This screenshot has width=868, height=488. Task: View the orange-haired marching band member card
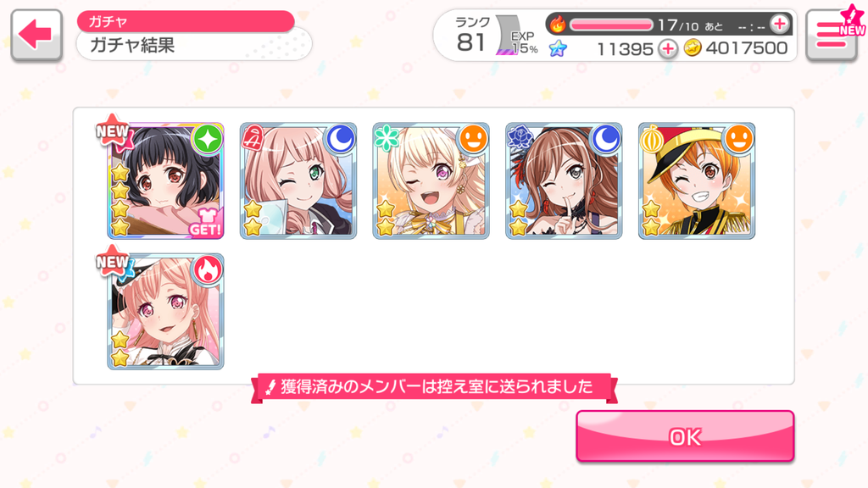697,181
